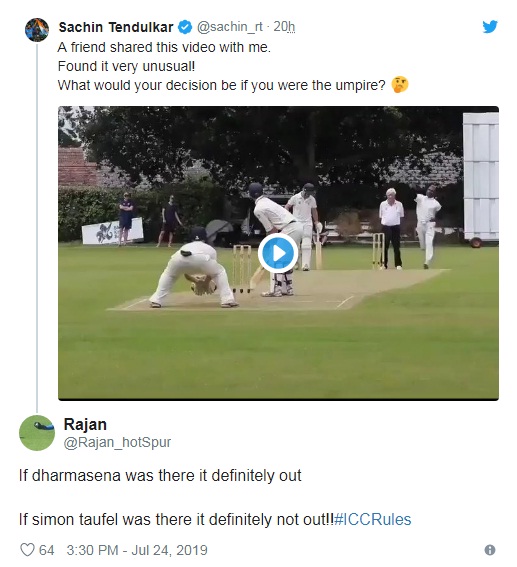
Task: Click the reply text about dharmasena
Action: click(160, 476)
